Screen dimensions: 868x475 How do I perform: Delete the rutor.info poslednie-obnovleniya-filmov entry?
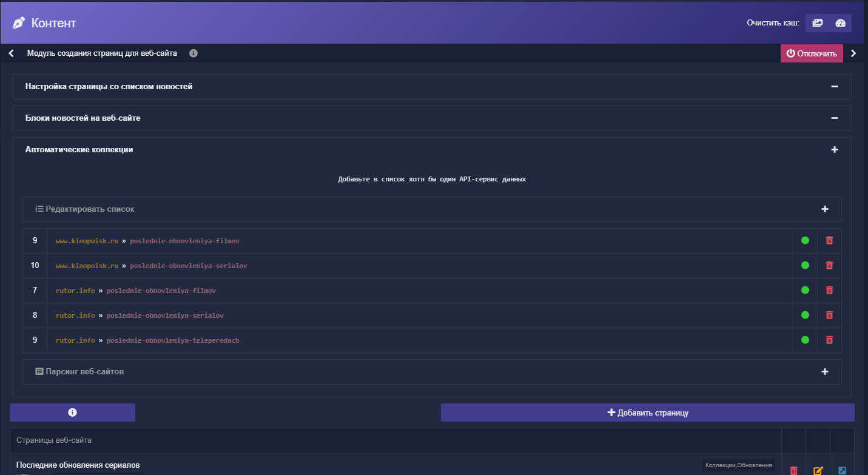coord(829,291)
